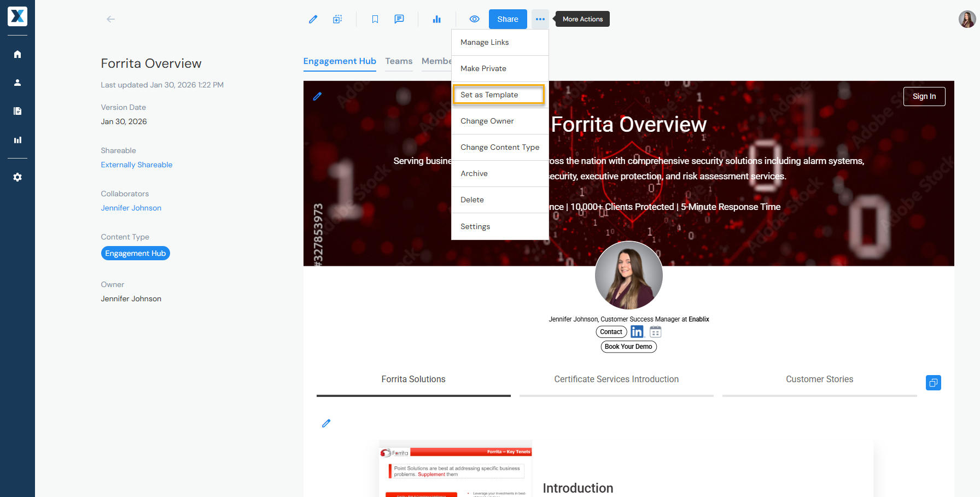Click the pencil edit icon in toolbar
This screenshot has height=497, width=980.
(313, 19)
